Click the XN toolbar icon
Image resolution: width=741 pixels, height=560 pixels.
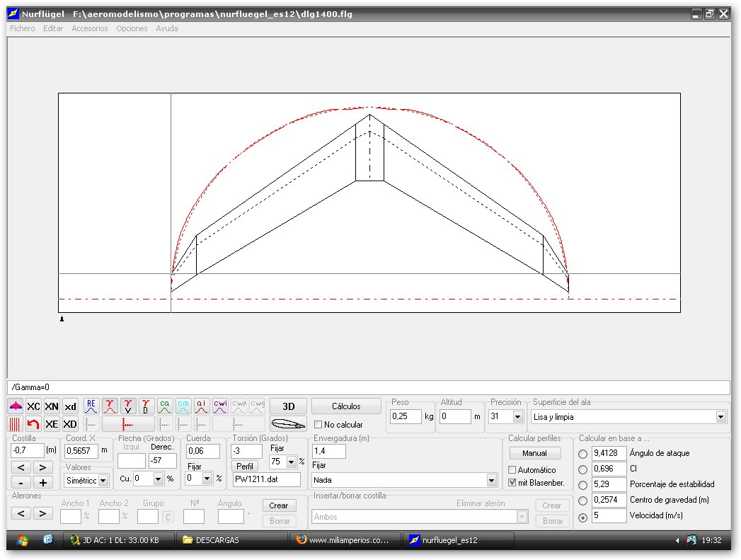(52, 406)
